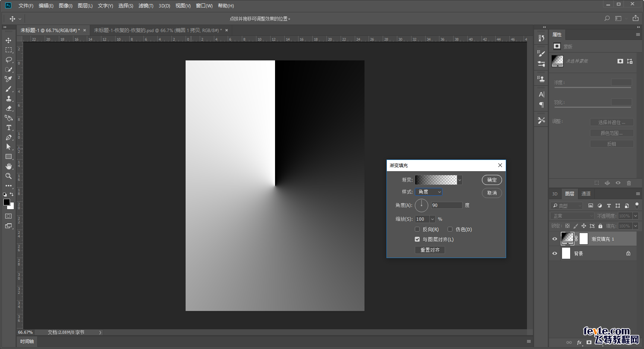Select the Rectangular Marquee tool
The image size is (644, 349).
pyautogui.click(x=9, y=50)
